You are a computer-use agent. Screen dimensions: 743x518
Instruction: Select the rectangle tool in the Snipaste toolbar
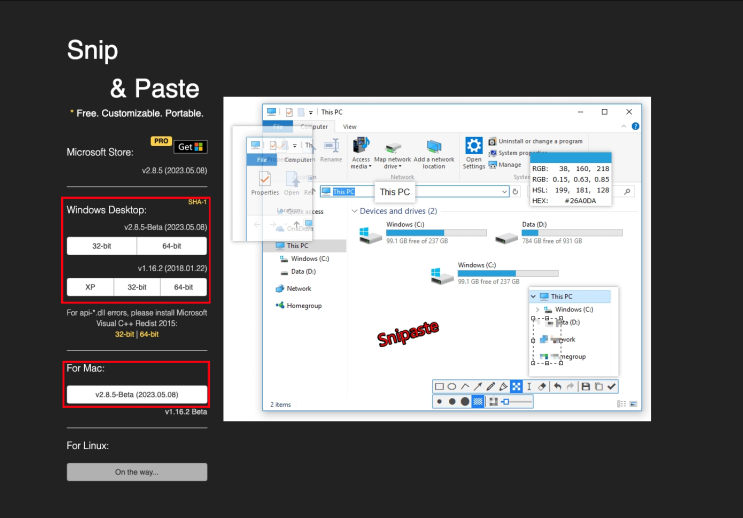tap(439, 387)
